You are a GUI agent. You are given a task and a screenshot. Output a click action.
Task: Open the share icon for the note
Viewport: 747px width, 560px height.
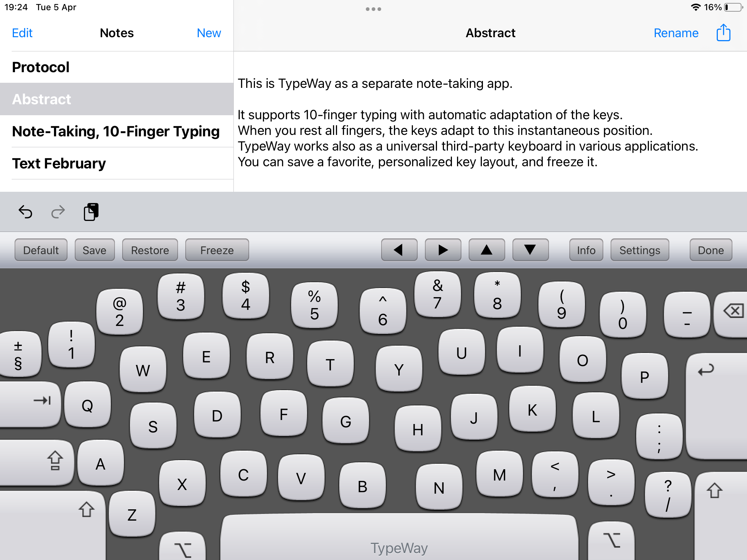point(723,33)
